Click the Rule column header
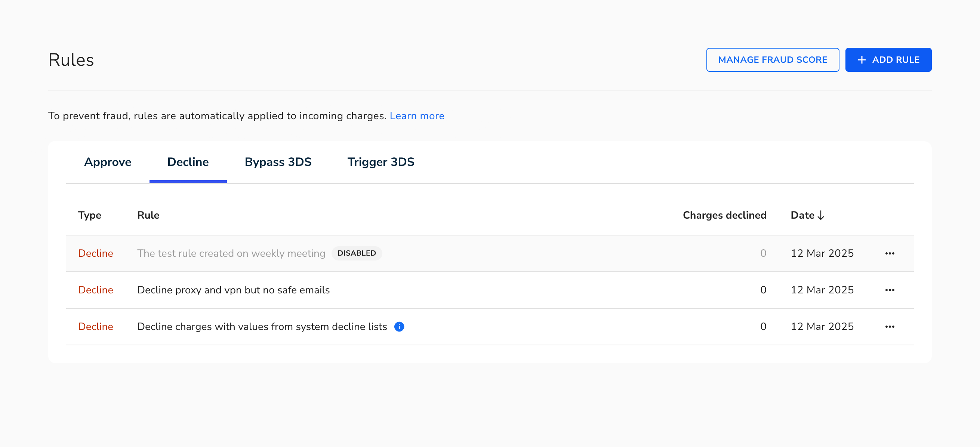 pos(148,215)
